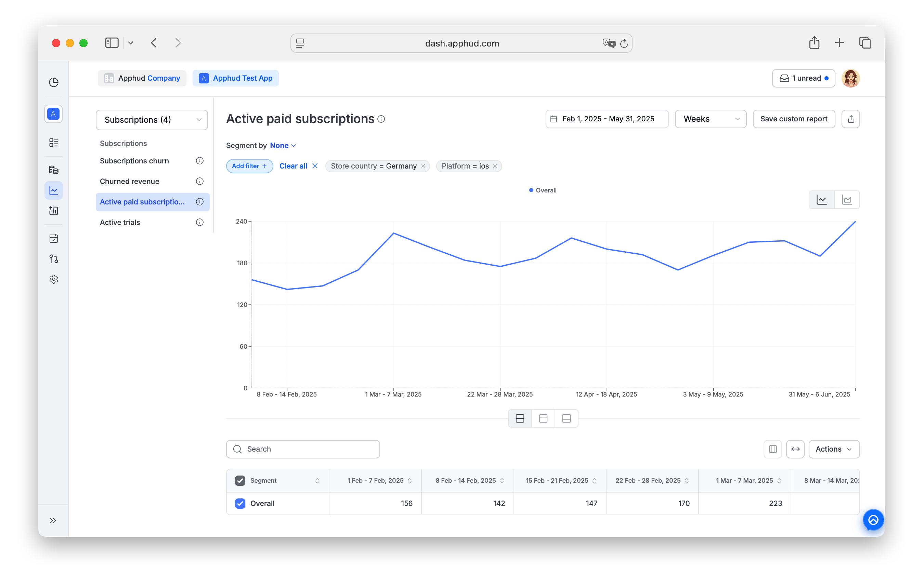Viewport: 923px width, 588px height.
Task: Switch to Apphud Company tab
Action: 142,78
